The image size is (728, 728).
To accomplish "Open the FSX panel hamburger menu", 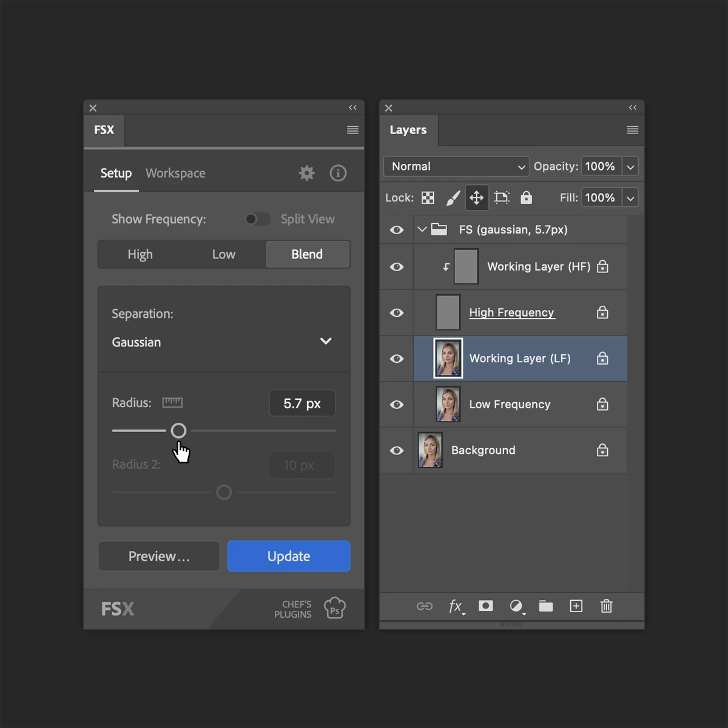I will (352, 130).
